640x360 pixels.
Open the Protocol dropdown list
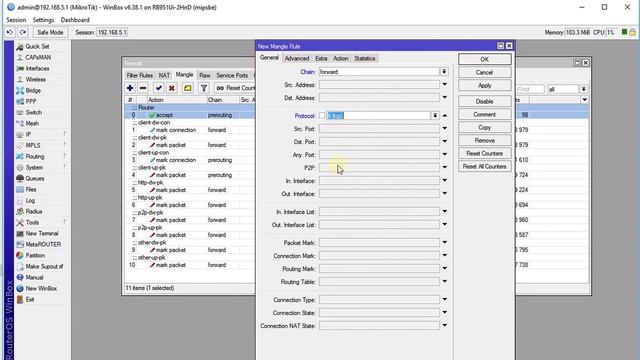tap(435, 116)
